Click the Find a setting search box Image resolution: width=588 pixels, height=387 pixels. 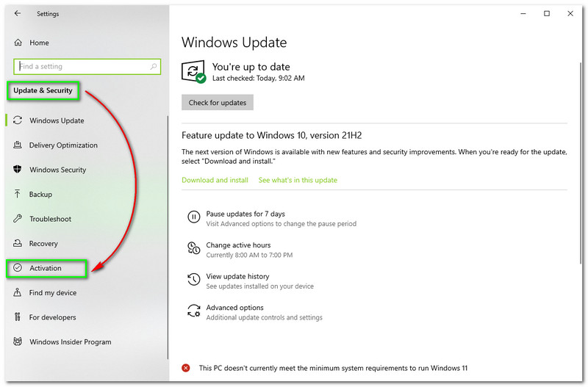pos(81,66)
